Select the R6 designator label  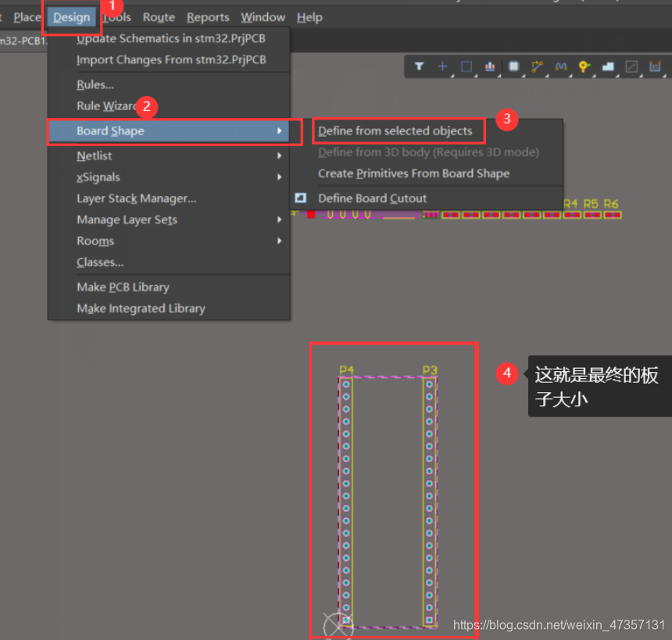click(611, 204)
